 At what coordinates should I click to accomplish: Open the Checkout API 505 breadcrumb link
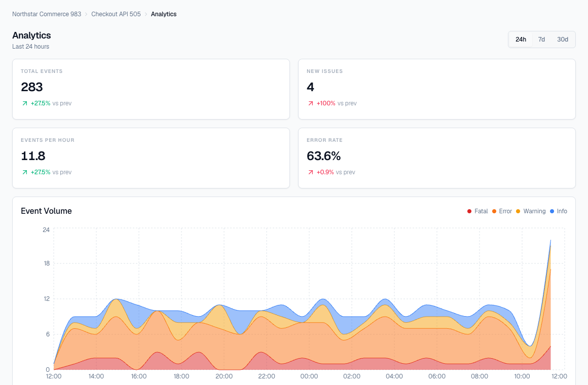pyautogui.click(x=116, y=14)
